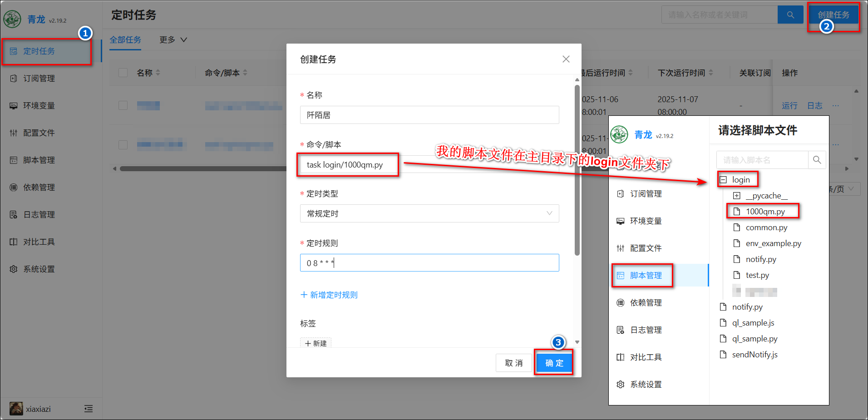Open 环境变量 in the left sidebar
Screen dimensions: 868x420
coord(39,106)
